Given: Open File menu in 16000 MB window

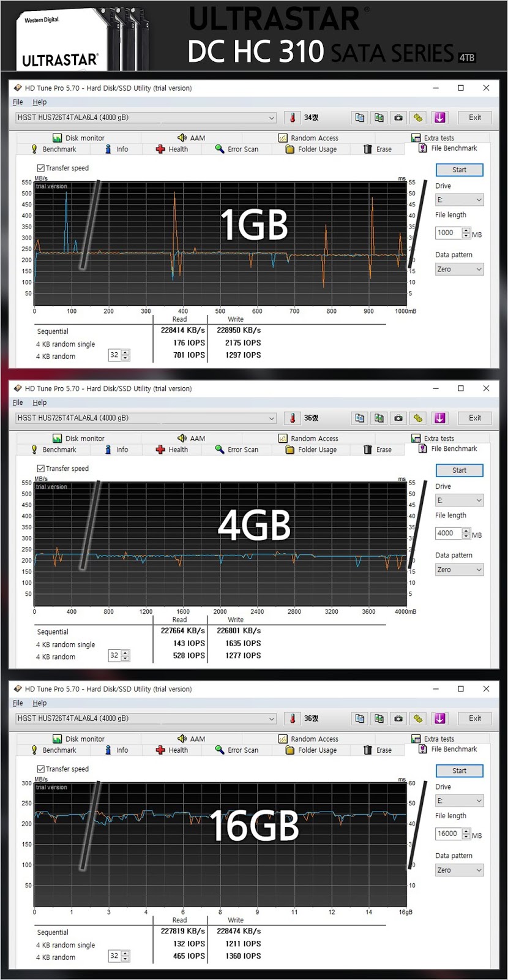Looking at the screenshot, I should coord(18,703).
